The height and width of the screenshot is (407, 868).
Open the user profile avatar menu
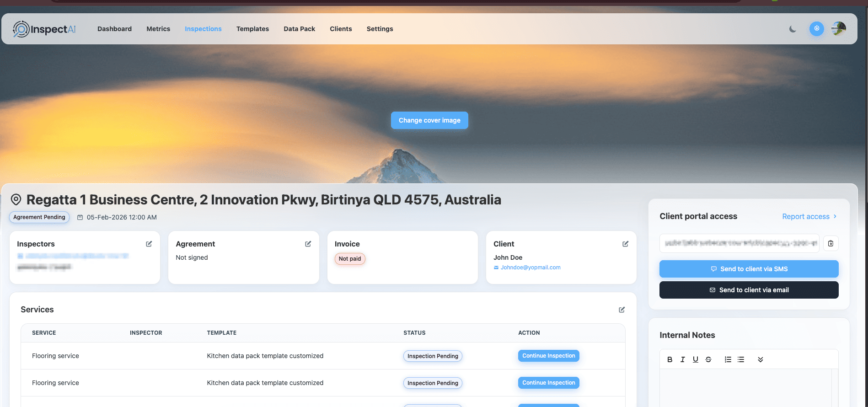tap(838, 29)
